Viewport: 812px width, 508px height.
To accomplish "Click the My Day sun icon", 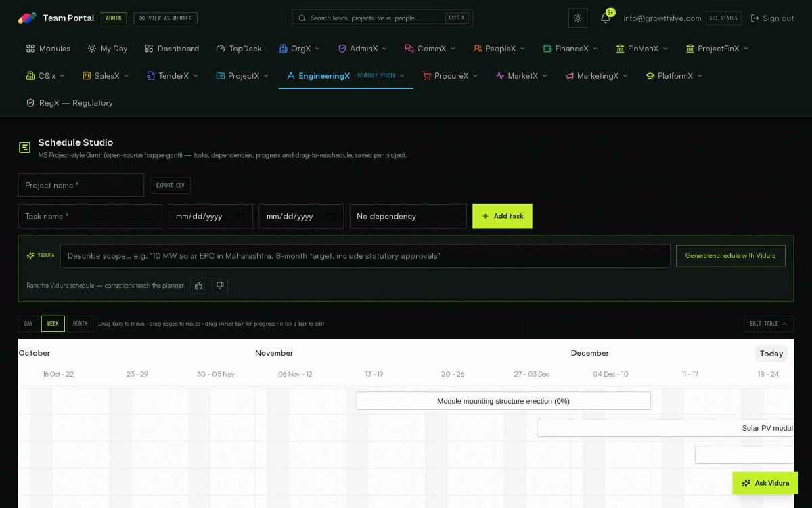I will point(92,49).
